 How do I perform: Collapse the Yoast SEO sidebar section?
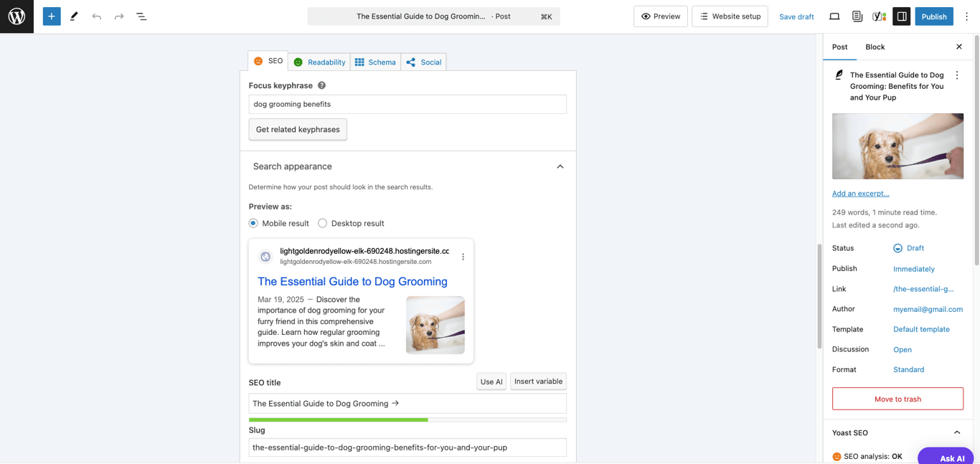click(956, 432)
